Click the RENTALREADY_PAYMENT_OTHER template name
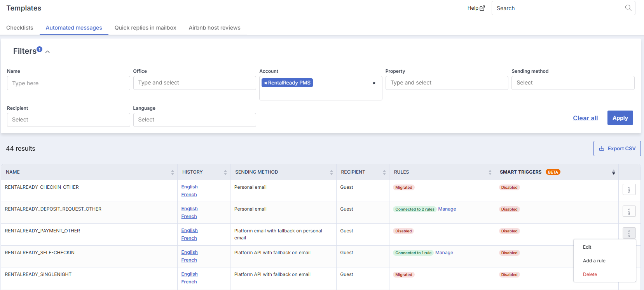 42,231
